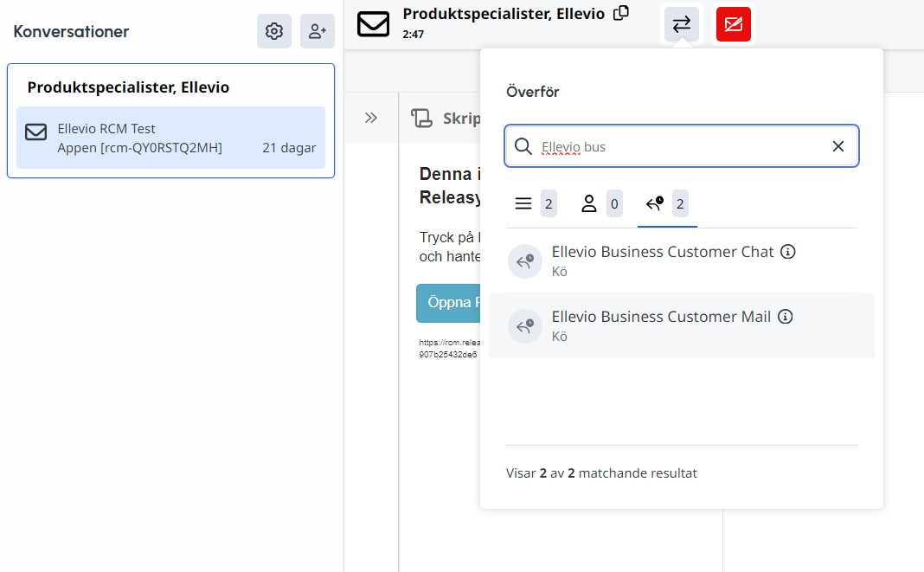Click the envelope icon in conversation header

click(x=374, y=24)
